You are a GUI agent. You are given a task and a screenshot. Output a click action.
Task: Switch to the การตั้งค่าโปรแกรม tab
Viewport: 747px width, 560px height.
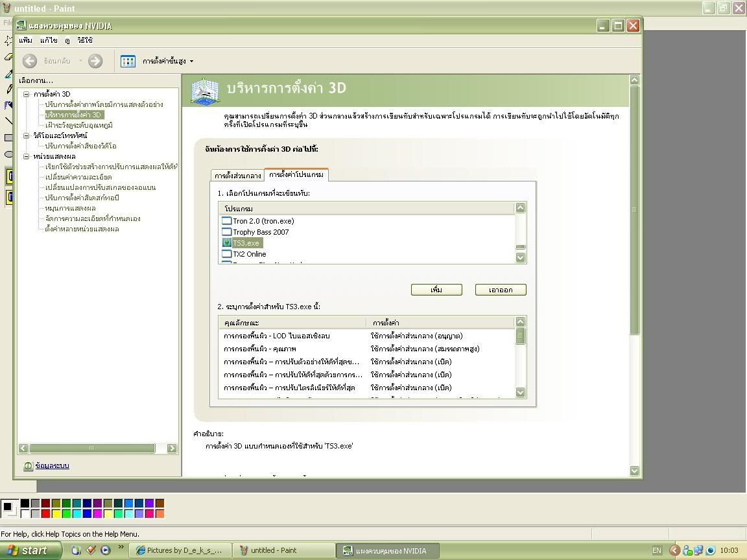(x=296, y=175)
